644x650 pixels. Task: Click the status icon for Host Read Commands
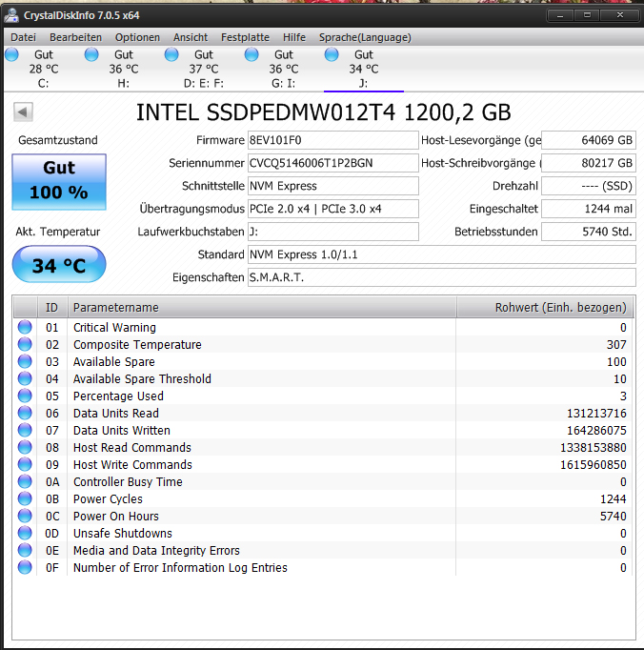(25, 447)
